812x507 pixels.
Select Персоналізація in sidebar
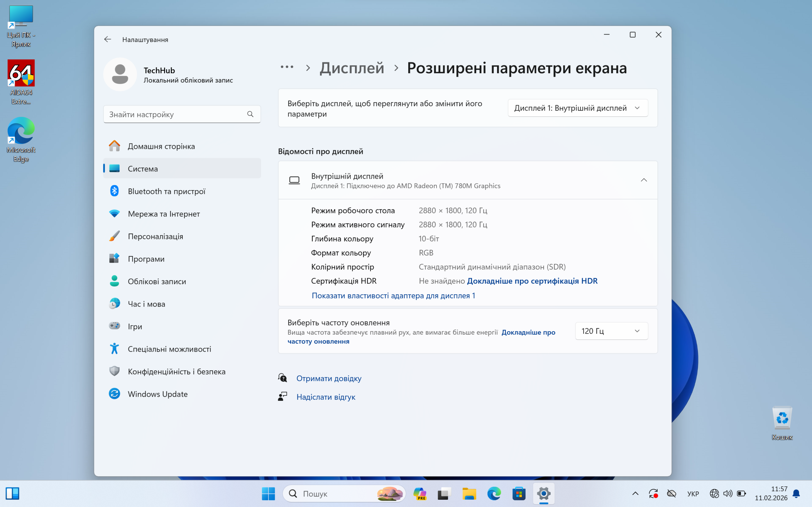click(x=155, y=236)
